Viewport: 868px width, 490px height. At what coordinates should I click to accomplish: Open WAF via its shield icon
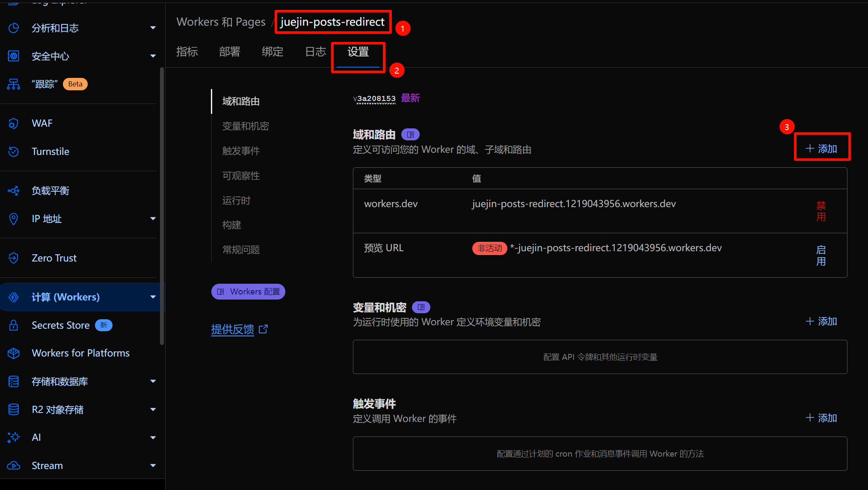[x=14, y=123]
